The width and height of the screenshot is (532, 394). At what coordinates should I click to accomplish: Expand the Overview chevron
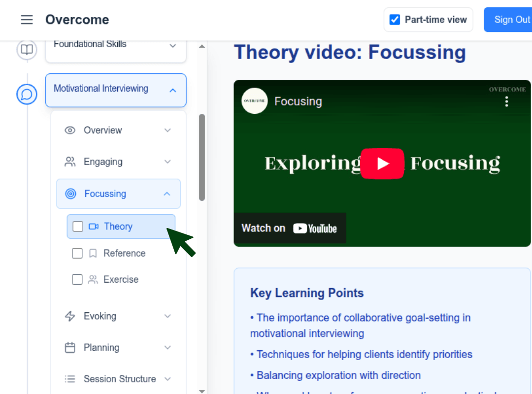click(167, 131)
